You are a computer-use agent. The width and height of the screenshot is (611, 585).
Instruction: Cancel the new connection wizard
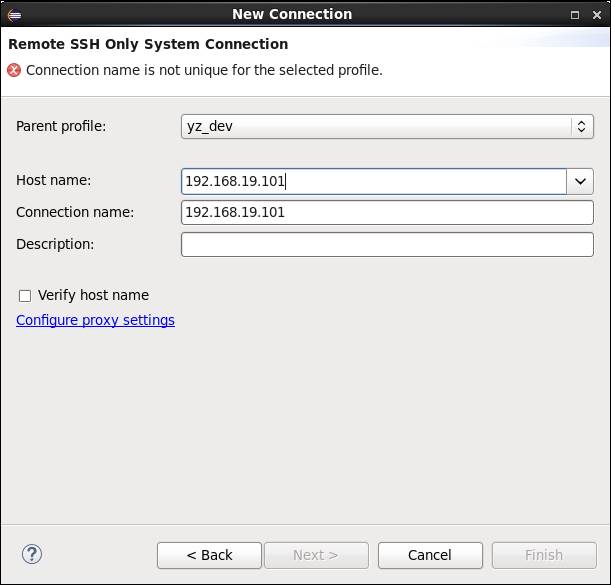coord(430,555)
